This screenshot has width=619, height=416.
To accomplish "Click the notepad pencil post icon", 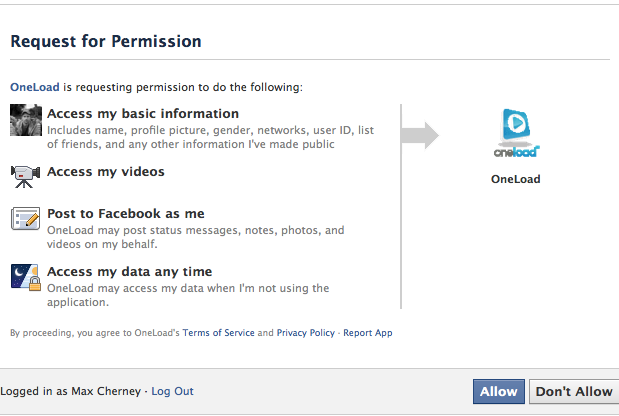I will tap(26, 218).
